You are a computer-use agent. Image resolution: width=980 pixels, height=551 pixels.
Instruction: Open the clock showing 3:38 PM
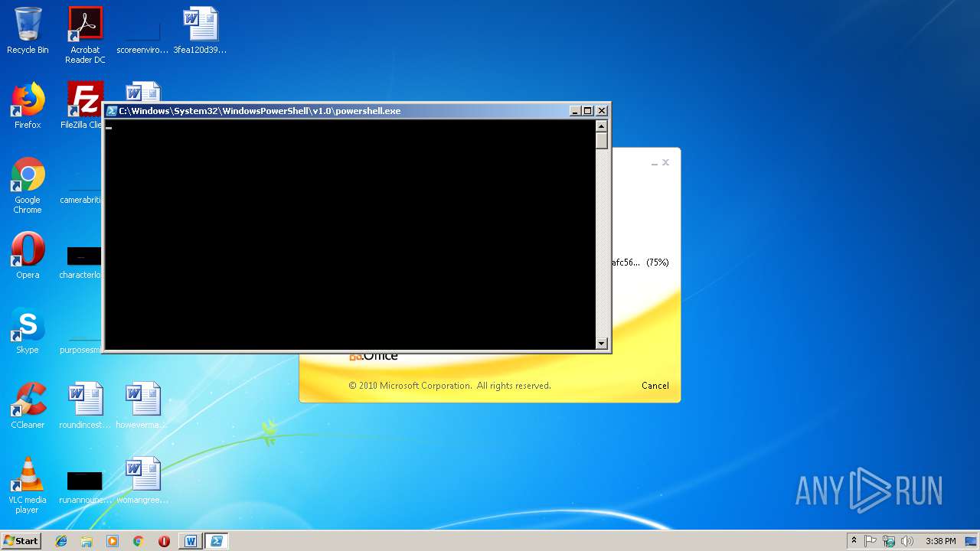pyautogui.click(x=940, y=541)
